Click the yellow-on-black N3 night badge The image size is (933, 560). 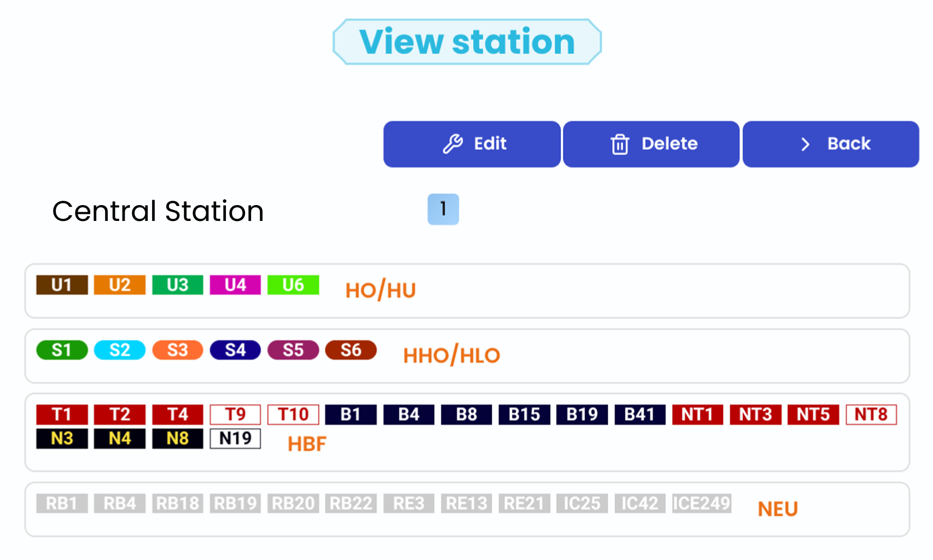pos(62,439)
